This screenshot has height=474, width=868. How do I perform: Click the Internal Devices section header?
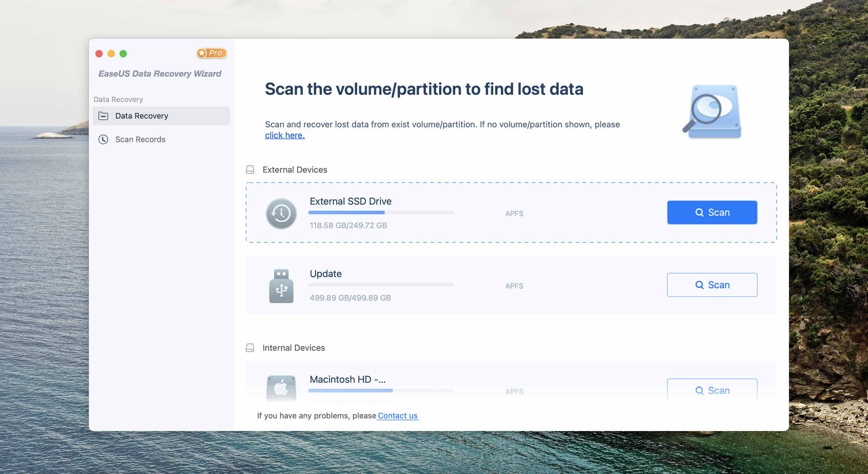point(294,348)
